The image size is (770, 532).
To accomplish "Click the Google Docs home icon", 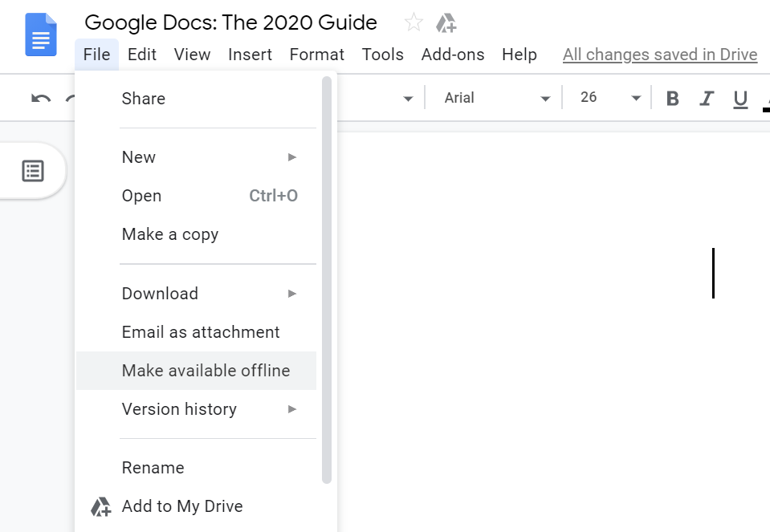I will click(x=41, y=35).
